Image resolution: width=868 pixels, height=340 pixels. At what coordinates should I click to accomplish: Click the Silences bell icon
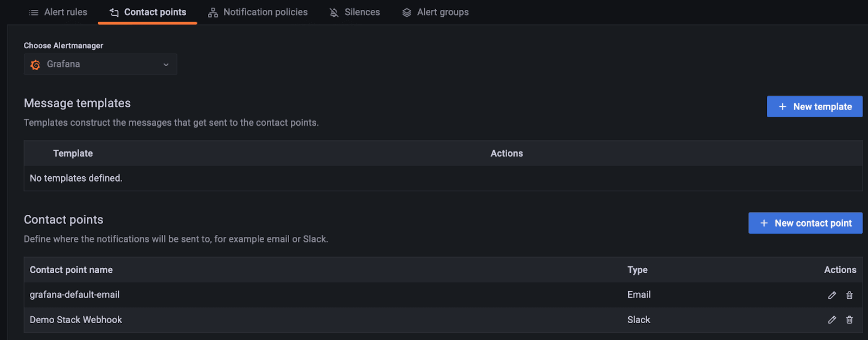pos(334,12)
